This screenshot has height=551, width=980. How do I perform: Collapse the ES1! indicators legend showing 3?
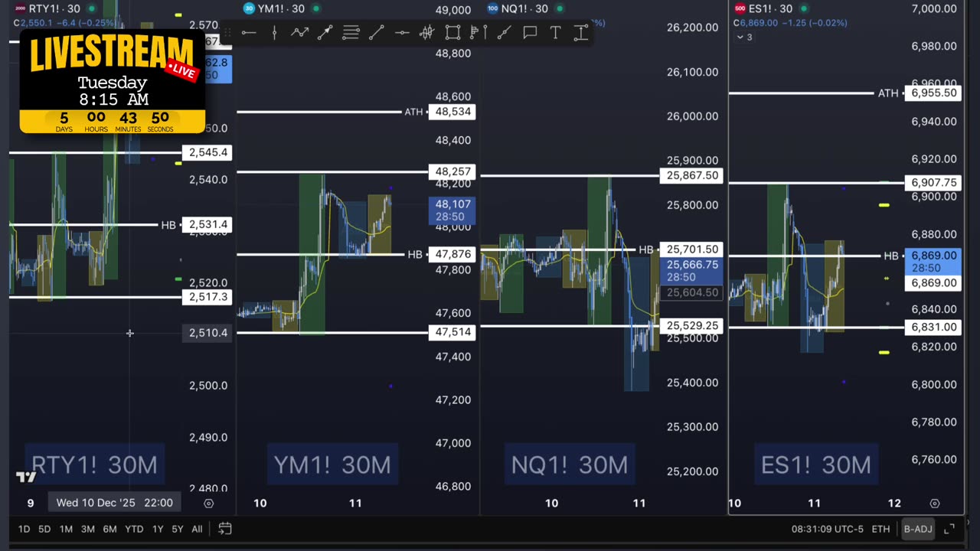point(745,37)
